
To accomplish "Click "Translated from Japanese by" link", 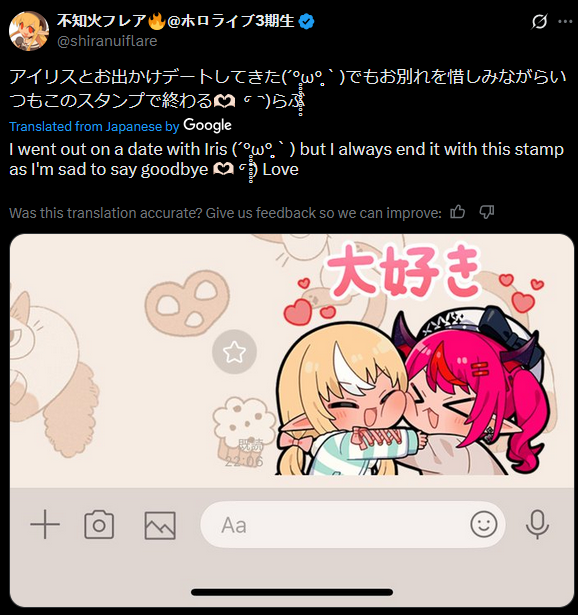I will [x=94, y=126].
